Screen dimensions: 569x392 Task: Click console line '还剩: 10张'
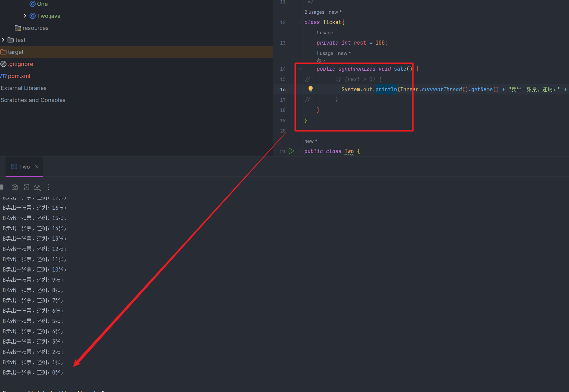tap(34, 269)
